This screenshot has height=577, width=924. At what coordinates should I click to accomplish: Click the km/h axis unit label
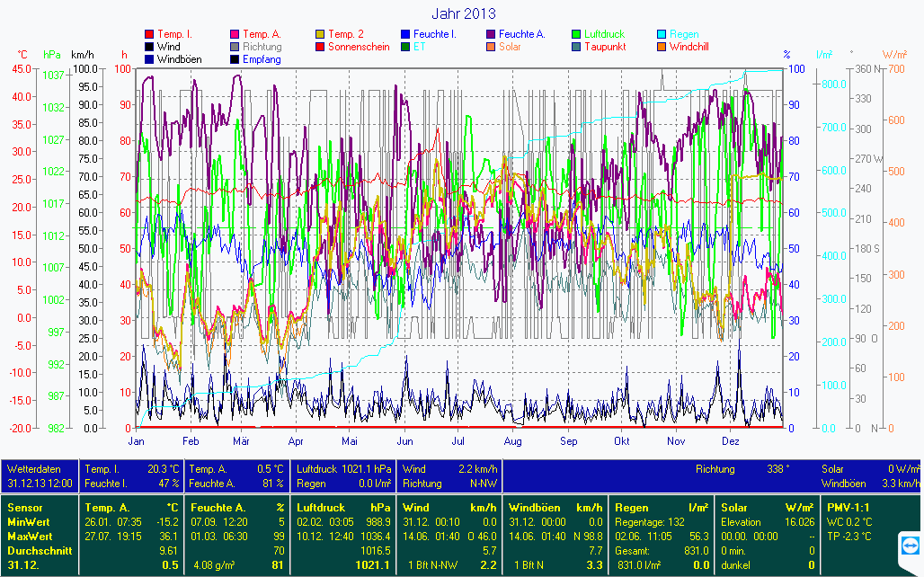(83, 55)
